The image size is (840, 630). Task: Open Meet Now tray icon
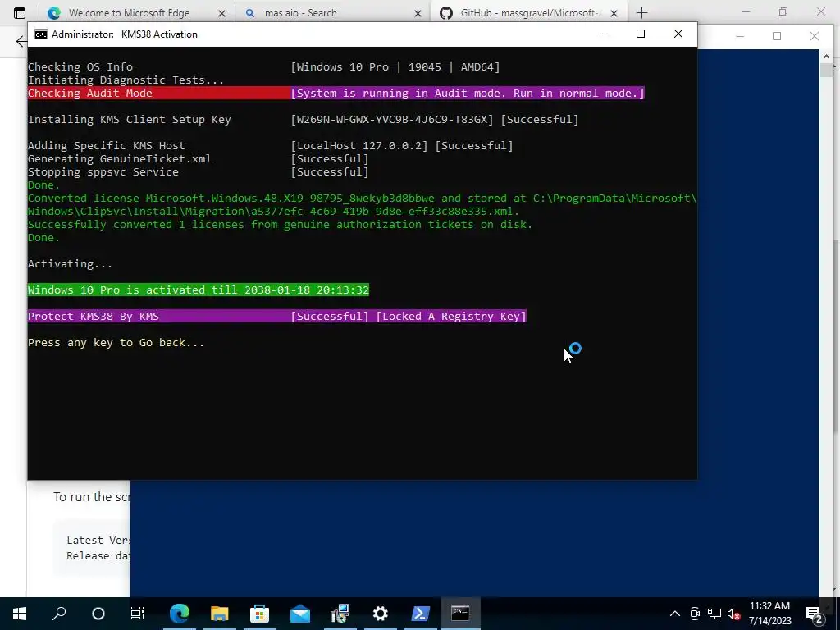click(695, 614)
